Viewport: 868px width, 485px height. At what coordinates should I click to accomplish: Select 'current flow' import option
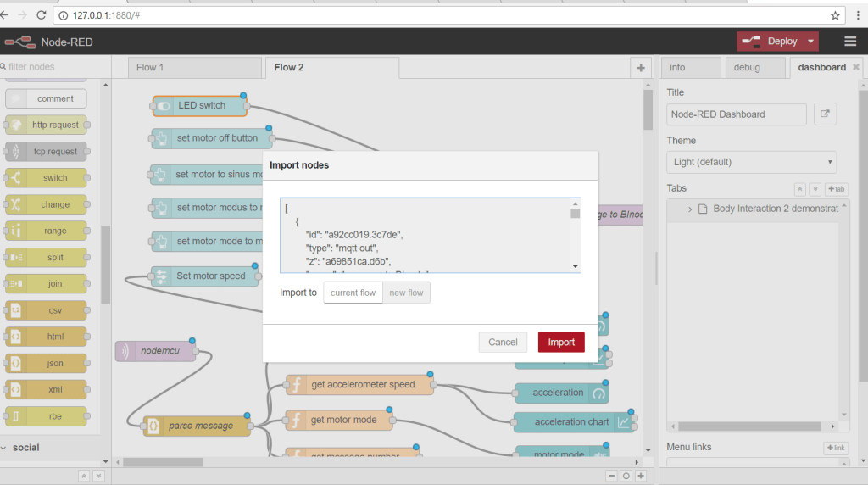(353, 293)
